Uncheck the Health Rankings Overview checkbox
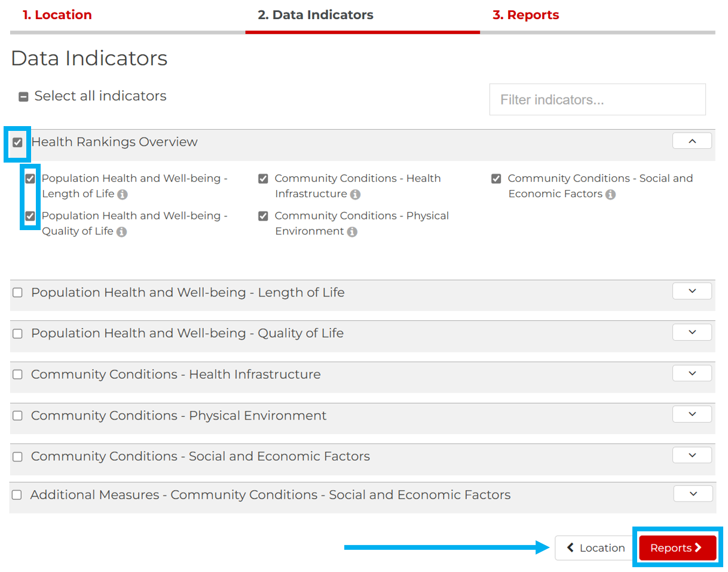 pos(17,142)
